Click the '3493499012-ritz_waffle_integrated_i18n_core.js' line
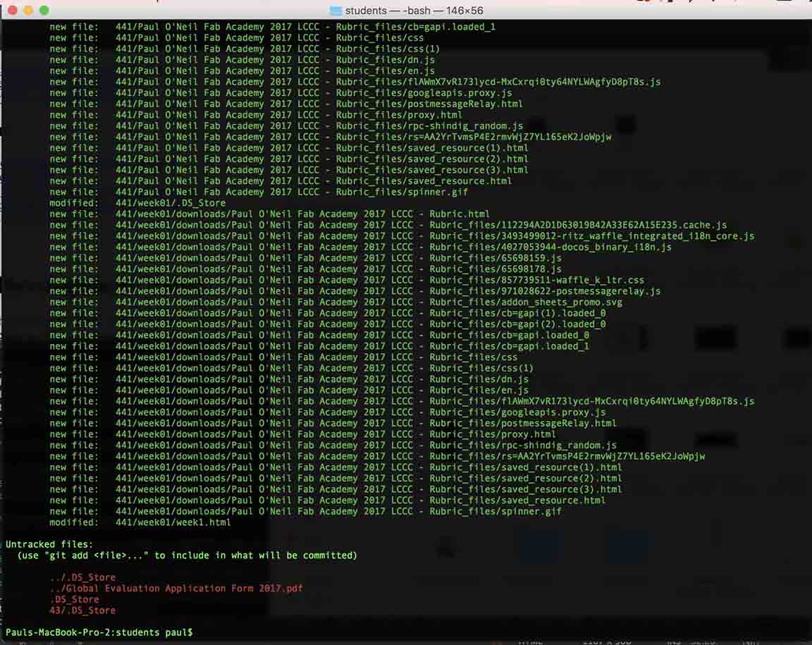The width and height of the screenshot is (812, 645). point(402,235)
